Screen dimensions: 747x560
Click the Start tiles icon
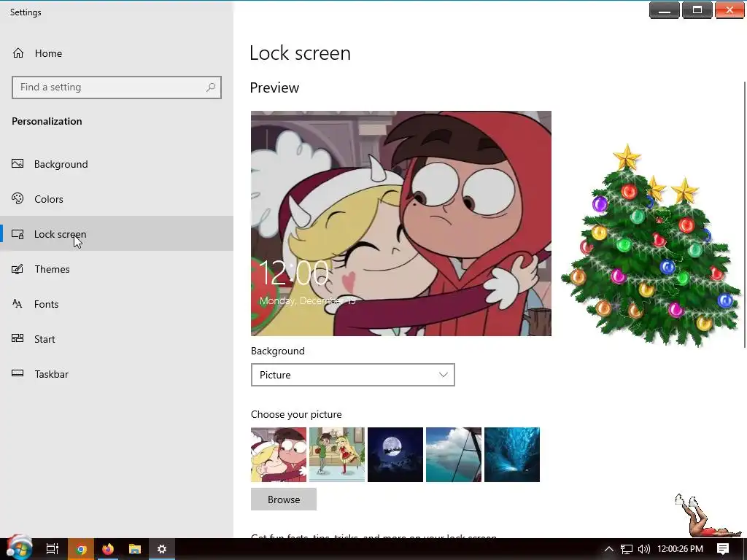point(18,338)
